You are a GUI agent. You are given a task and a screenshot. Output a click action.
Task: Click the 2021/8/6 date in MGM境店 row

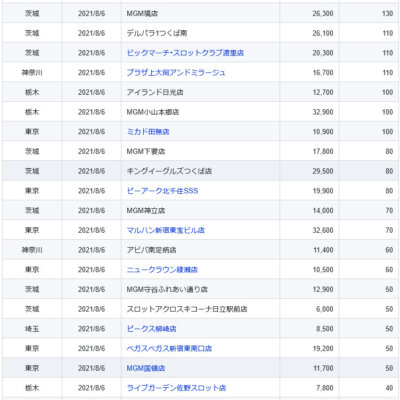click(x=91, y=13)
